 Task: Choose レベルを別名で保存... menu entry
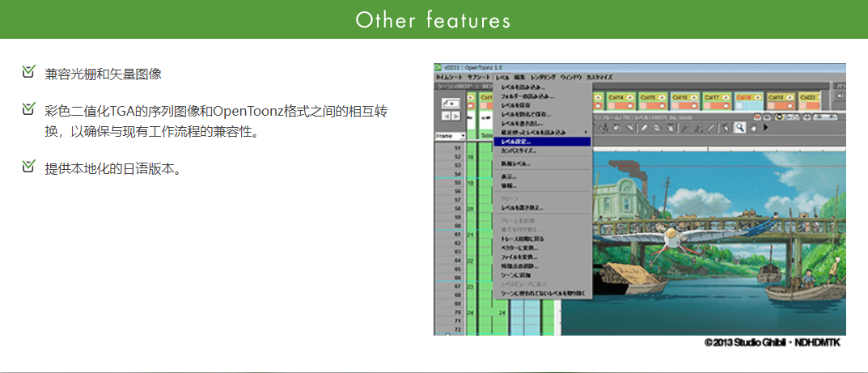pos(543,114)
